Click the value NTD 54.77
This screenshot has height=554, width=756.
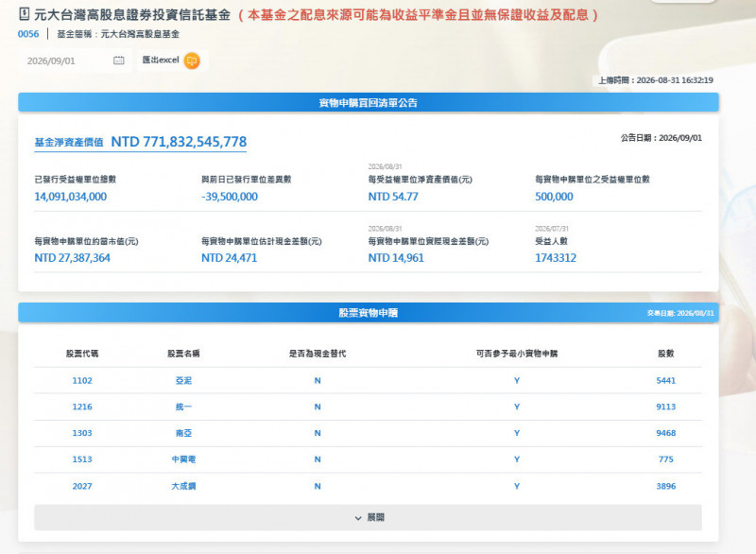[x=393, y=197]
